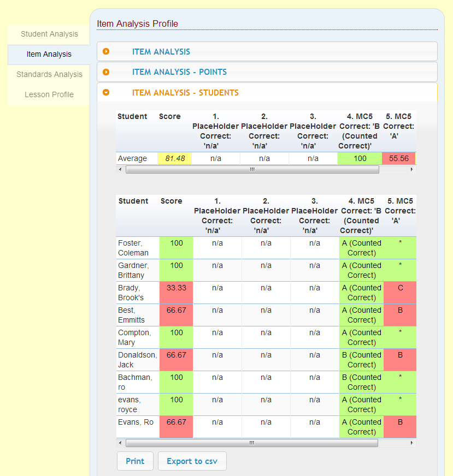Select the yellow Average score cell 81.48

175,158
